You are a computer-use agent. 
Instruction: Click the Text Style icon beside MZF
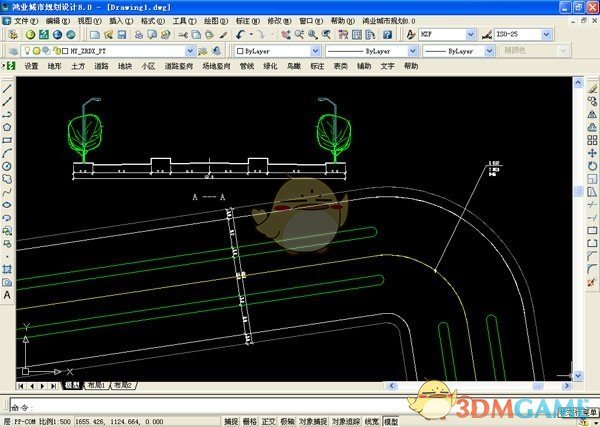point(411,35)
